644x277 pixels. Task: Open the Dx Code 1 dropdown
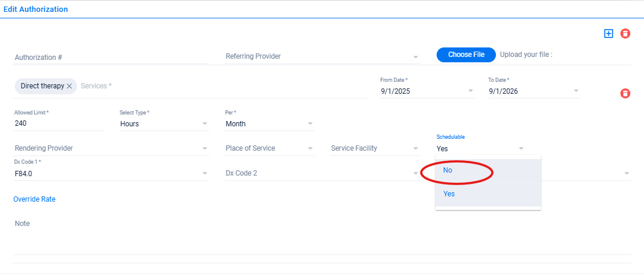(x=204, y=174)
